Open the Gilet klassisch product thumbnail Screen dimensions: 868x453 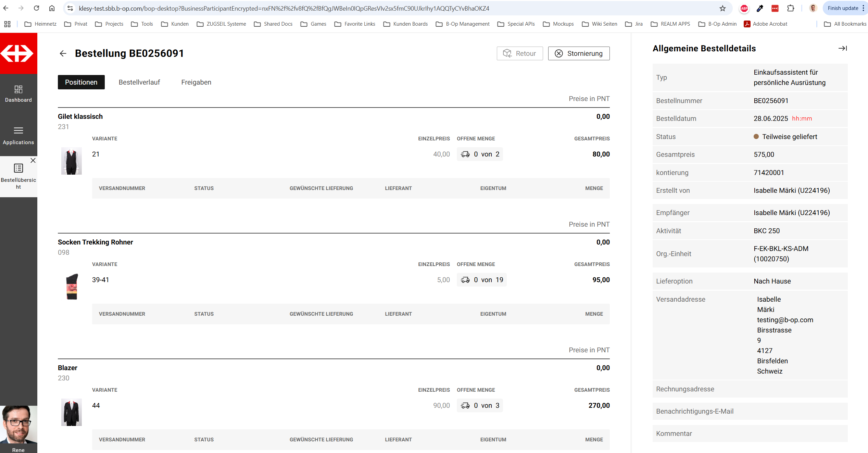click(x=71, y=161)
